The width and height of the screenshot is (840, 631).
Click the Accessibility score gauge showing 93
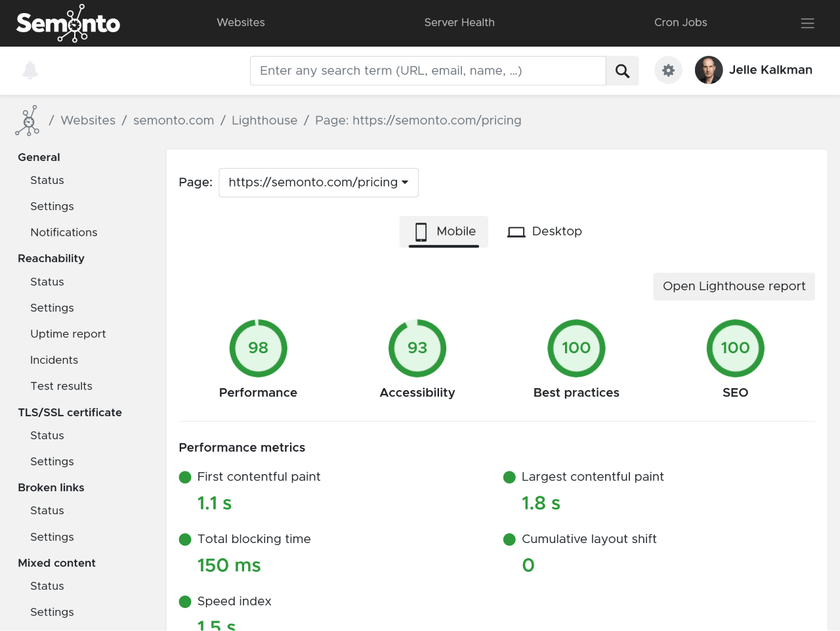tap(417, 348)
